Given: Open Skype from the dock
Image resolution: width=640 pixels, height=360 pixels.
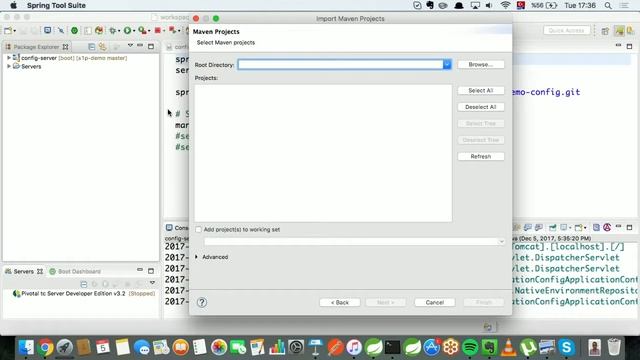Looking at the screenshot, I should (567, 347).
